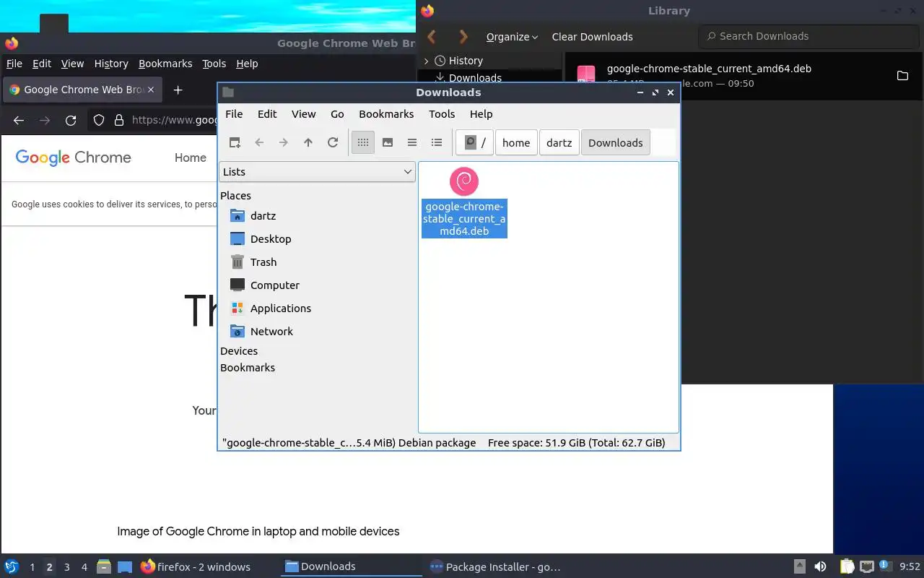
Task: Open Firefox History menu
Action: pos(111,64)
